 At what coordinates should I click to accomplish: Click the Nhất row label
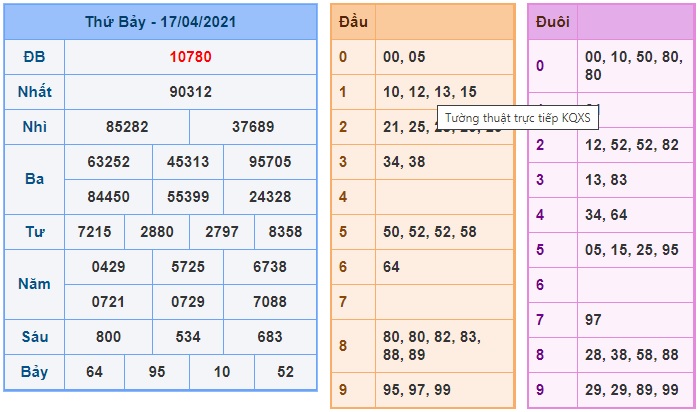34,92
